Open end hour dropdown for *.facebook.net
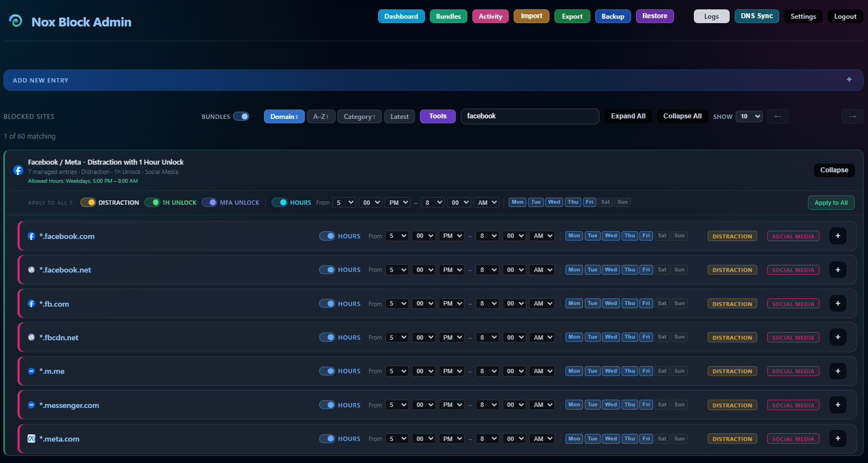Image resolution: width=868 pixels, height=463 pixels. click(x=487, y=270)
